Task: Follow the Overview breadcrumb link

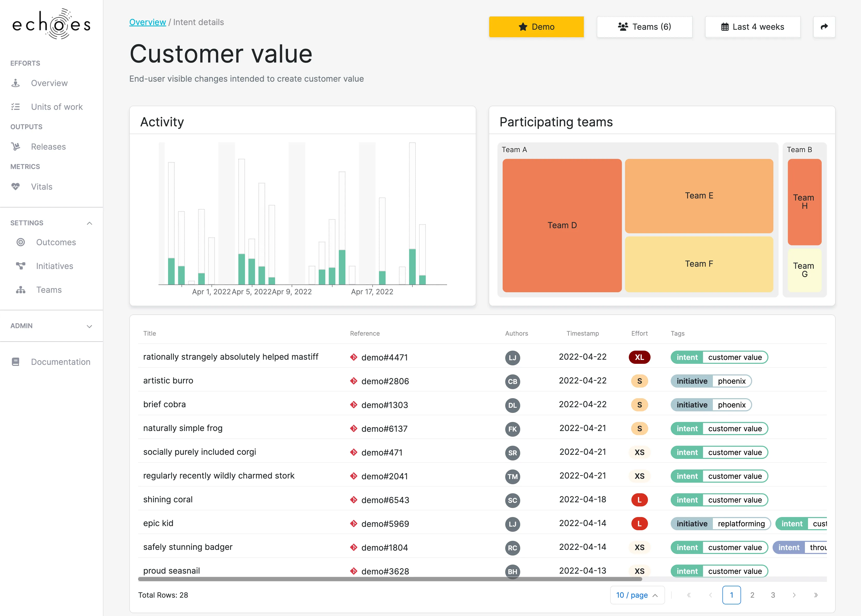Action: [x=148, y=22]
